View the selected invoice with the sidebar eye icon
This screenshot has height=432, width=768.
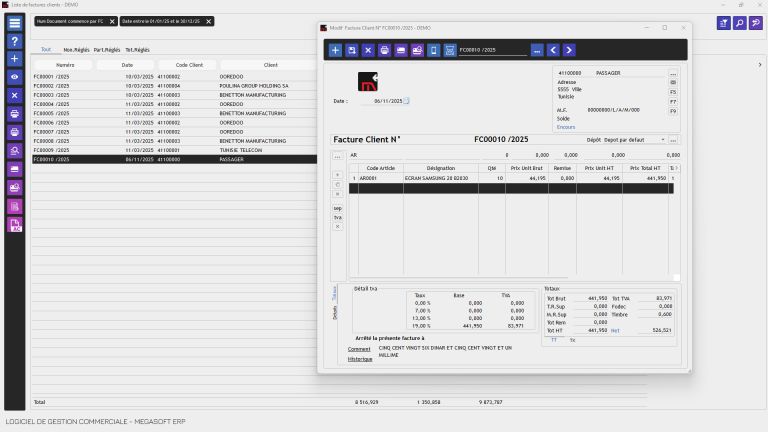[x=15, y=77]
